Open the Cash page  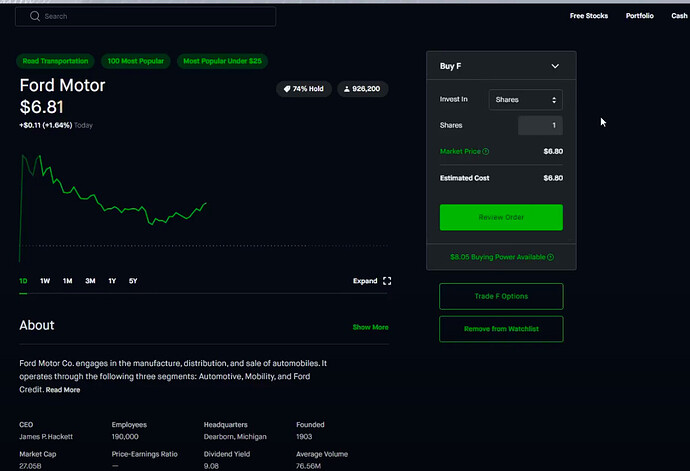pyautogui.click(x=679, y=16)
